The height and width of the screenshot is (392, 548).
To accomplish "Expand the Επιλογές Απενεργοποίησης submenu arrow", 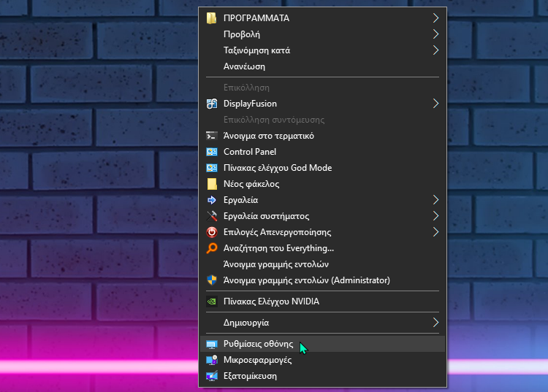I will coord(435,232).
